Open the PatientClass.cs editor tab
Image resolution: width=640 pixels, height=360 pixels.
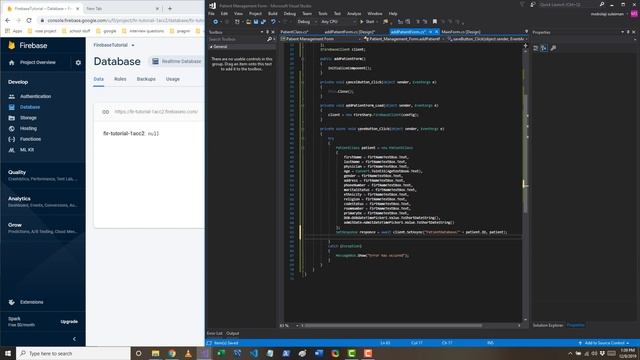(x=294, y=32)
